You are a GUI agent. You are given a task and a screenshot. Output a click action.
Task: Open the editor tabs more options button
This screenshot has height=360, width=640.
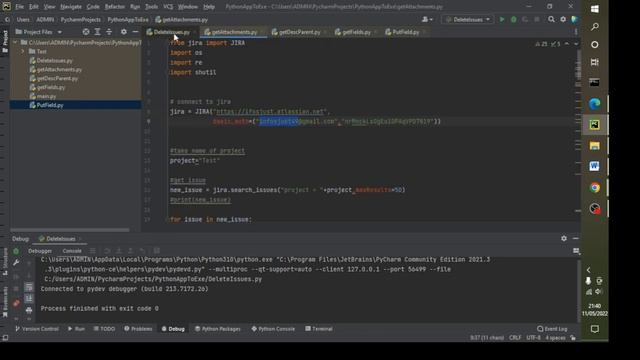click(576, 32)
